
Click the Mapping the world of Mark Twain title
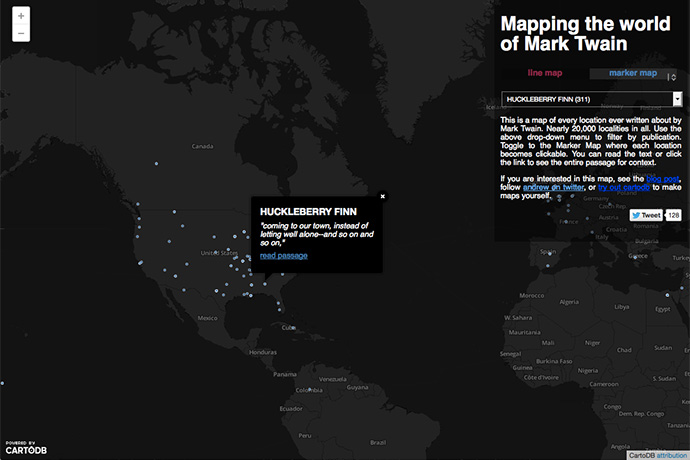[585, 33]
